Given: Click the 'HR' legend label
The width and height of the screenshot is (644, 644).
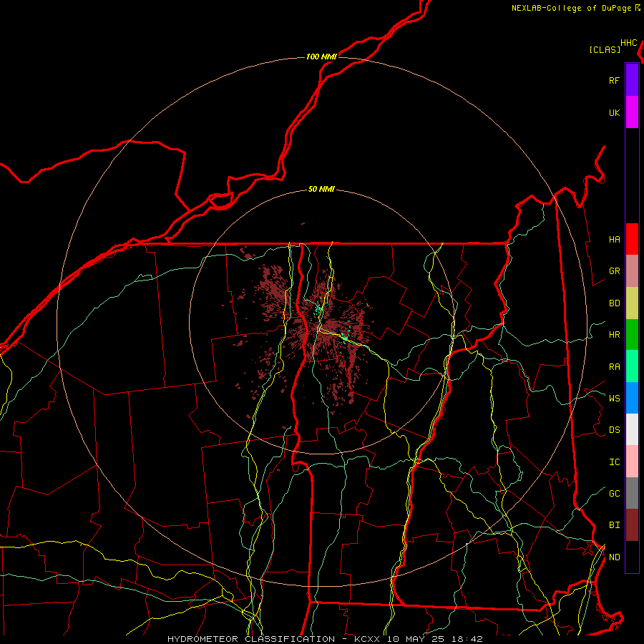Looking at the screenshot, I should 614,335.
